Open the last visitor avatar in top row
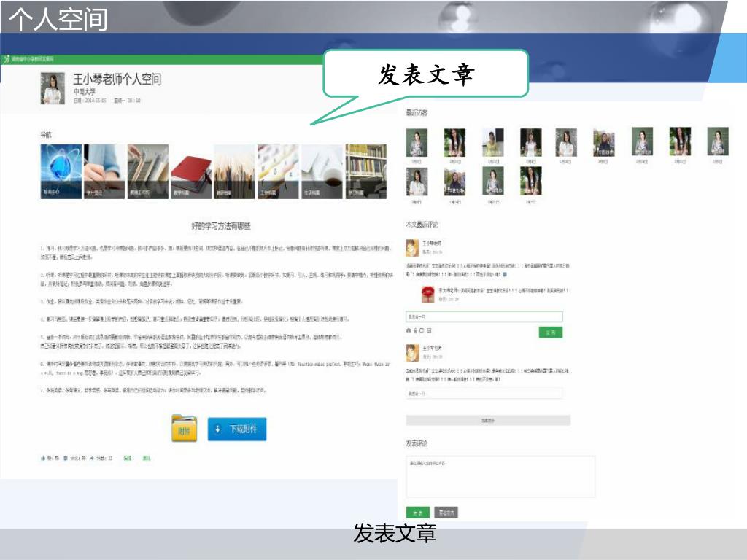Screen dimensions: 747x560 pos(718,141)
